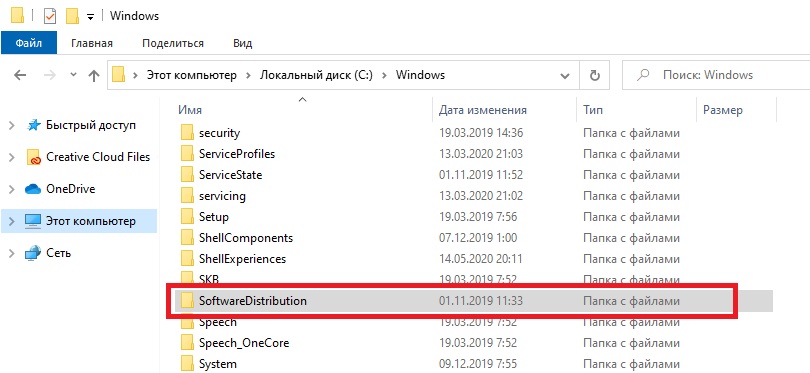The width and height of the screenshot is (810, 373).
Task: Expand the Сеть tree node
Action: (x=12, y=253)
